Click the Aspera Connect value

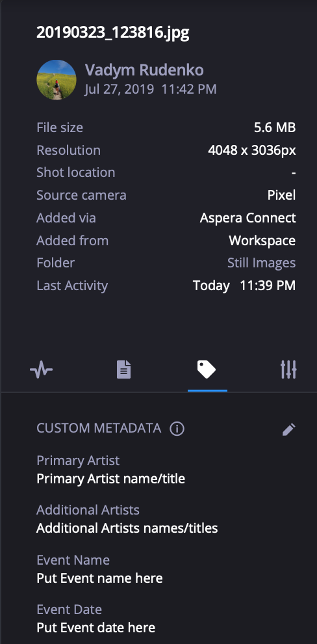(247, 218)
